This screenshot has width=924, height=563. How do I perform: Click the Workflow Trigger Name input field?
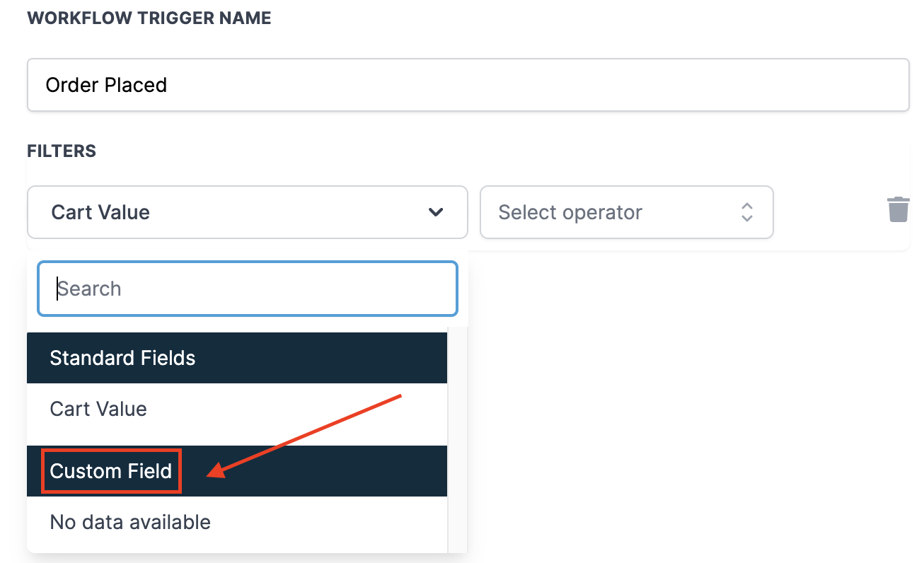468,85
